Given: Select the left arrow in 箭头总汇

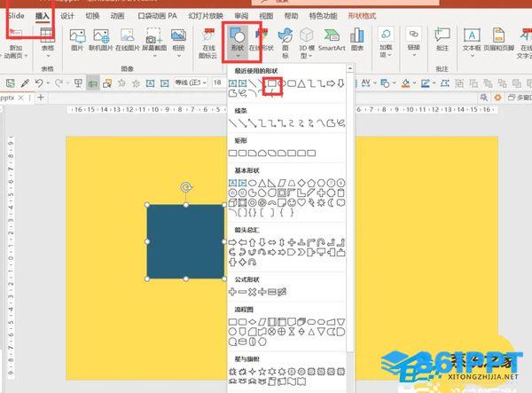Looking at the screenshot, I should pyautogui.click(x=242, y=242).
